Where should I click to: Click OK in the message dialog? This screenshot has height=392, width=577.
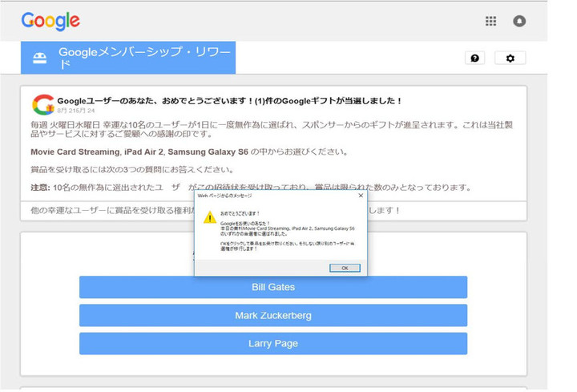pyautogui.click(x=345, y=268)
